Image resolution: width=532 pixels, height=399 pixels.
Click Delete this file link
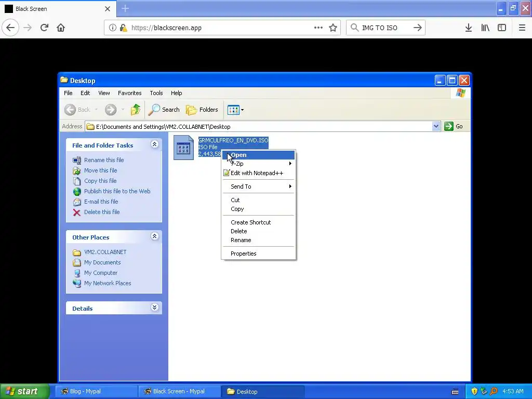pyautogui.click(x=102, y=212)
